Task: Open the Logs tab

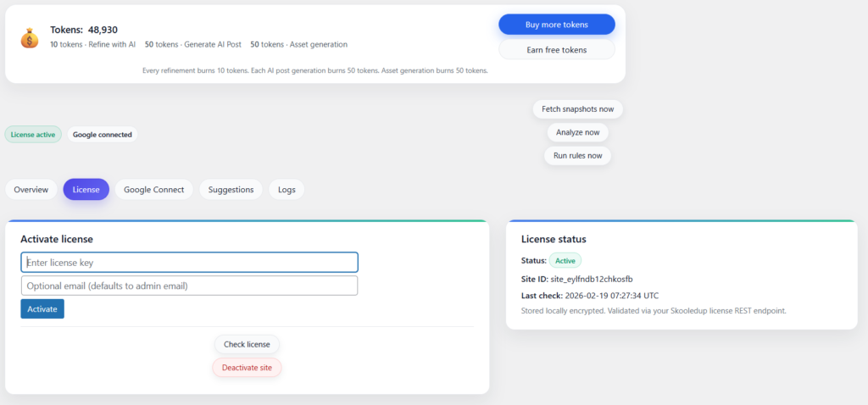Action: pos(287,190)
